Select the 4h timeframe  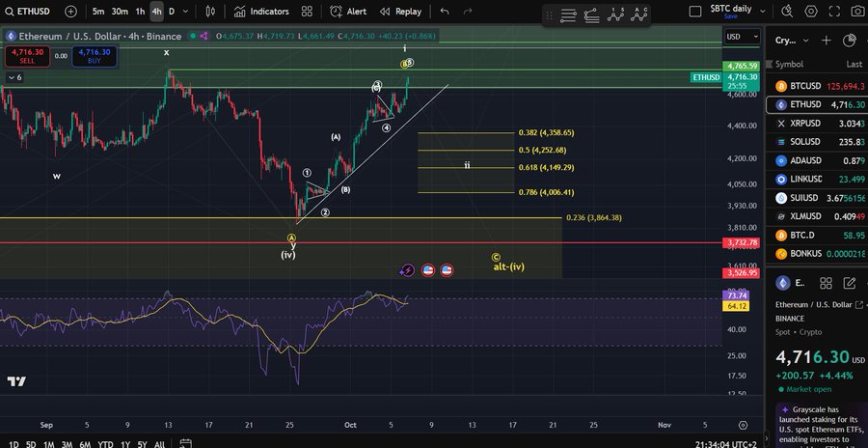(x=156, y=11)
